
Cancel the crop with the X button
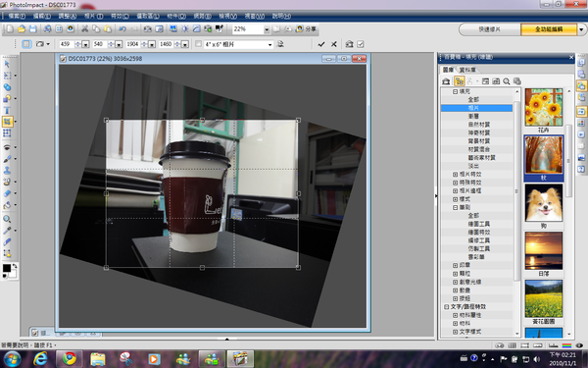[334, 44]
